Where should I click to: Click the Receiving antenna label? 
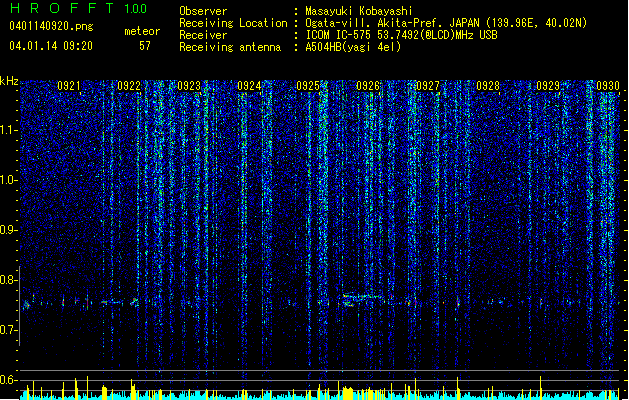pyautogui.click(x=230, y=47)
